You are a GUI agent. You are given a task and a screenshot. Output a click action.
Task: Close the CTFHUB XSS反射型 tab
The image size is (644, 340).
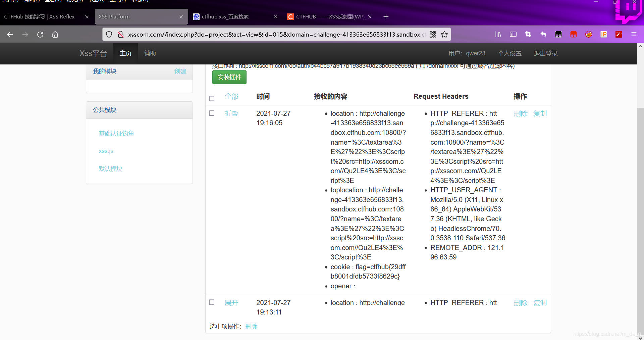point(370,17)
